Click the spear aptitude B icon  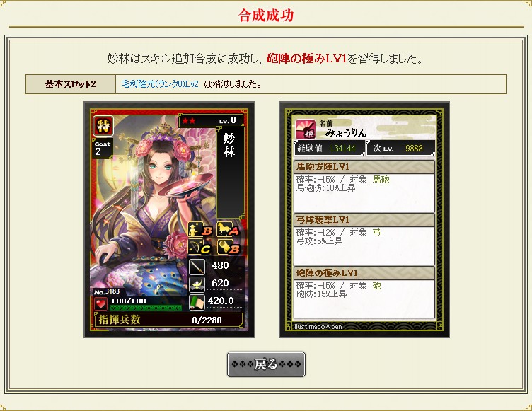click(200, 230)
